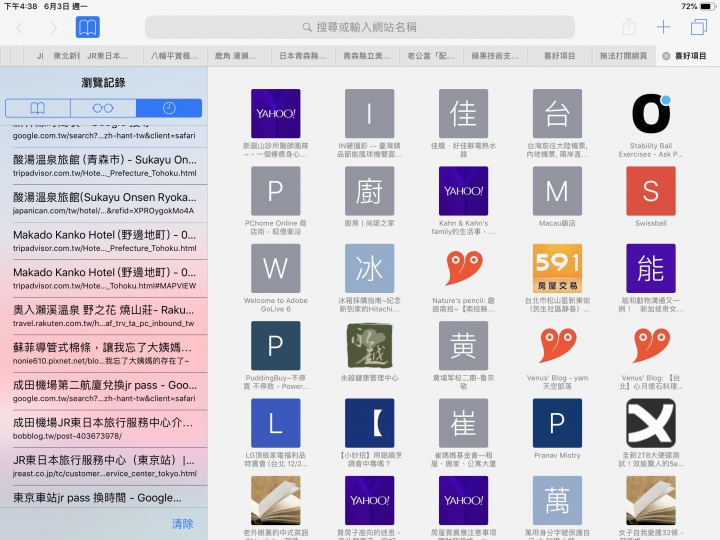
Task: Add a new tab with plus icon
Action: pyautogui.click(x=664, y=27)
